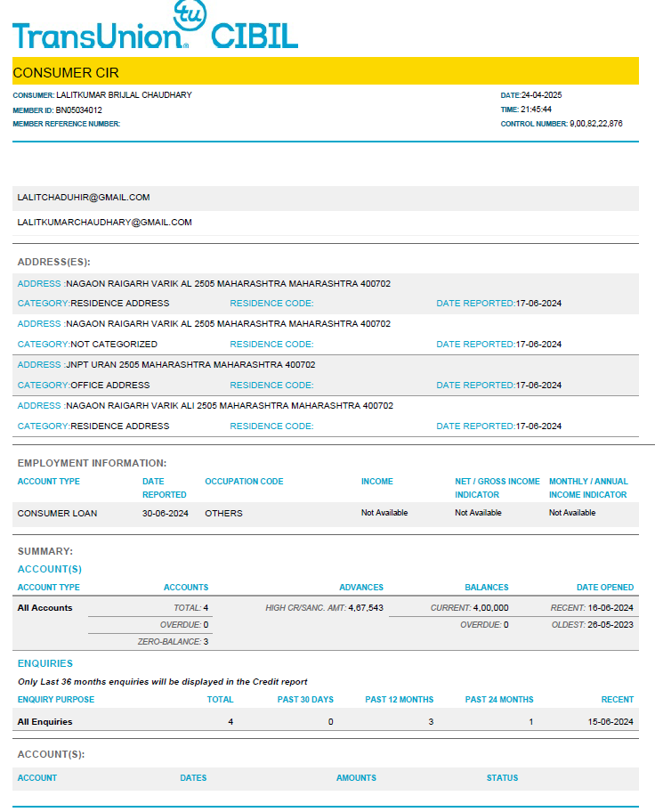Click the SUMMARY section heading

(x=45, y=551)
